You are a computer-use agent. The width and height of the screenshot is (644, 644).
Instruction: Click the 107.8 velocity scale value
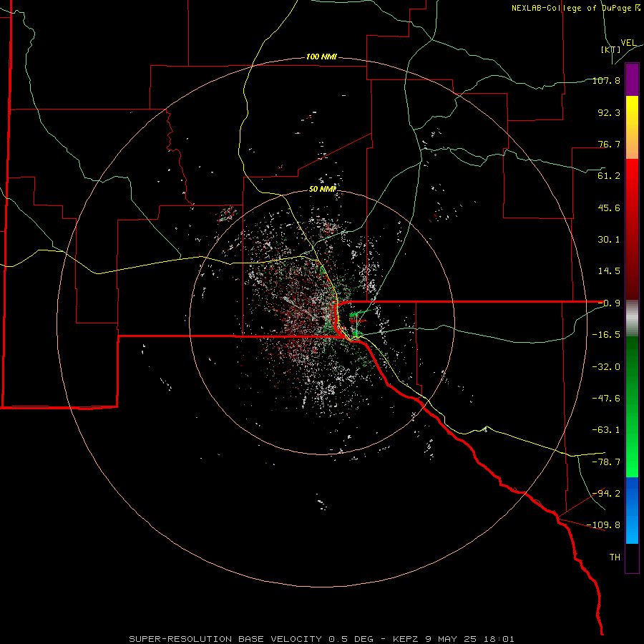tap(606, 80)
